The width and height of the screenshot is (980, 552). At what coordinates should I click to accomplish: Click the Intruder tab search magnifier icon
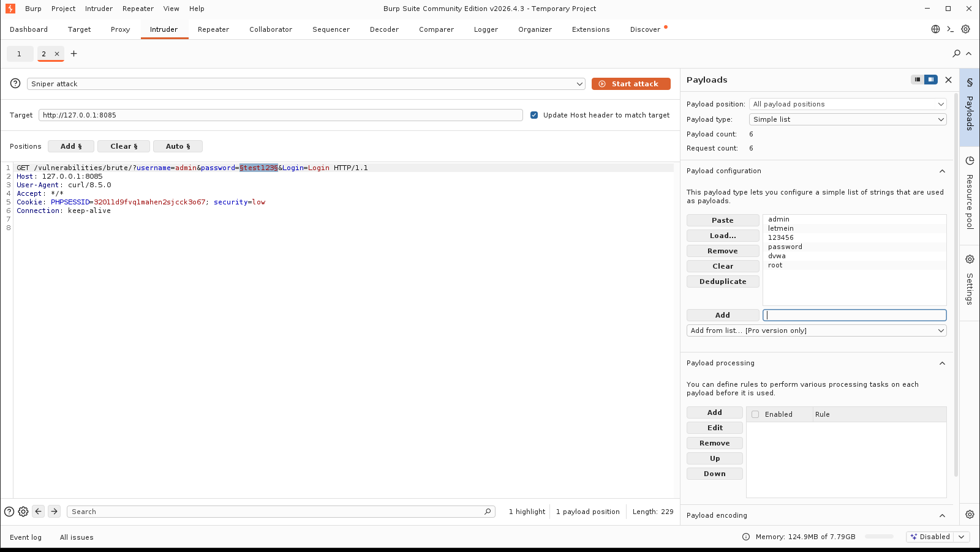click(x=956, y=54)
